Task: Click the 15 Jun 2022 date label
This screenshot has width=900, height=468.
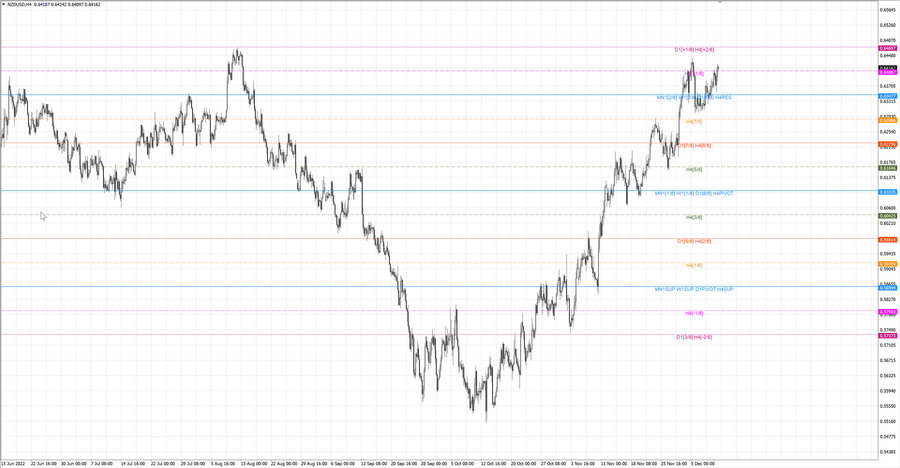Action: [x=13, y=463]
